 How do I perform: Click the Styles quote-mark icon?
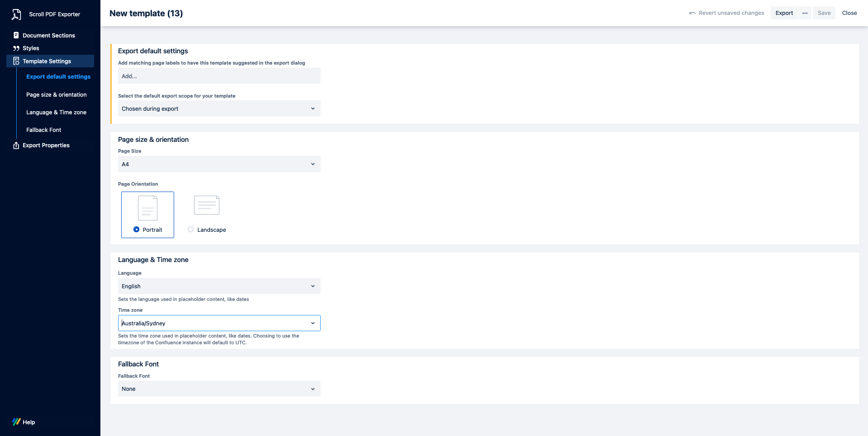(16, 48)
